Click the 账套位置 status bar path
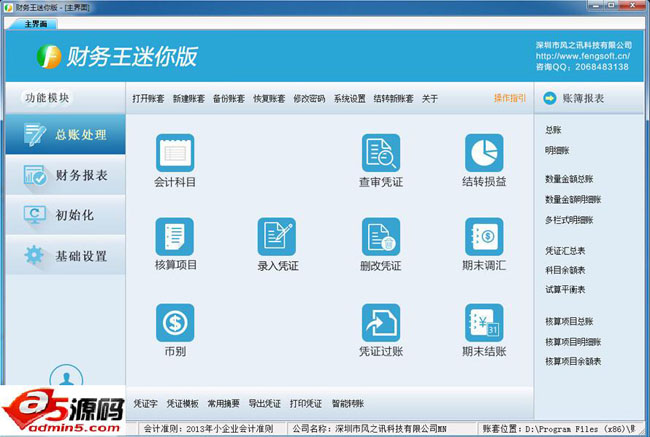Screen dimensions: 650x437 tap(559, 429)
